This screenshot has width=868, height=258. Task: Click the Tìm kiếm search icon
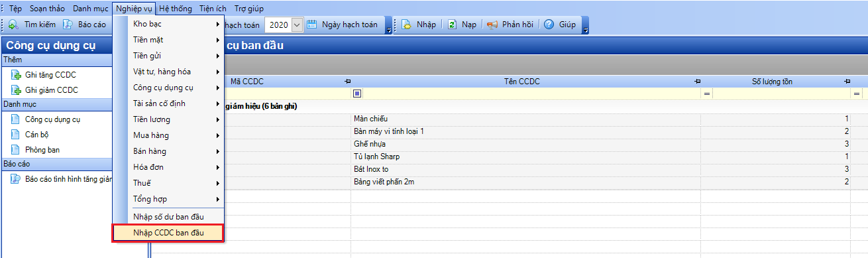(x=13, y=25)
